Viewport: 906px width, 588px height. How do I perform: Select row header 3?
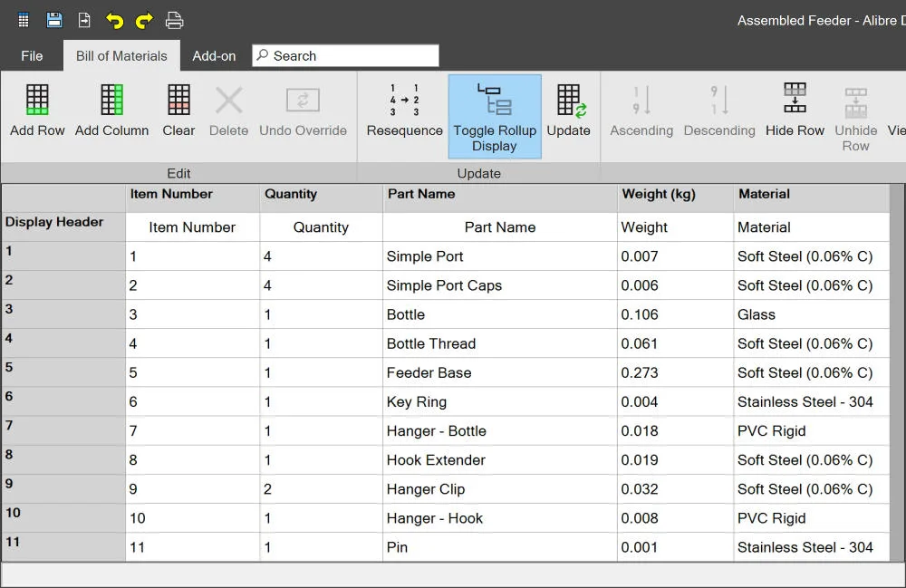[x=63, y=314]
